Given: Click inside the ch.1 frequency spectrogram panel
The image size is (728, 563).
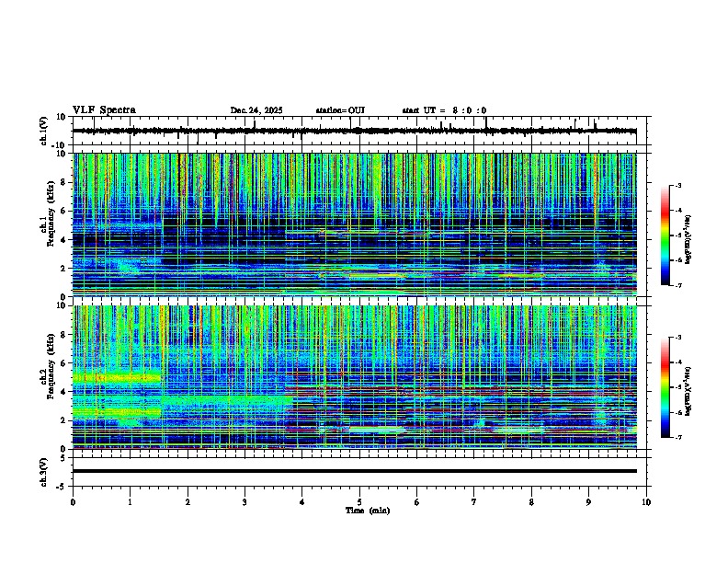Looking at the screenshot, I should [x=355, y=224].
